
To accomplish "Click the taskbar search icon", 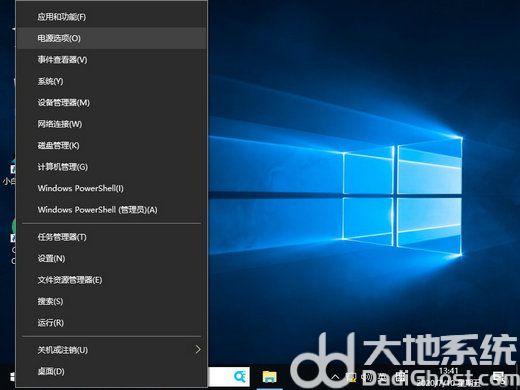I will tap(240, 377).
